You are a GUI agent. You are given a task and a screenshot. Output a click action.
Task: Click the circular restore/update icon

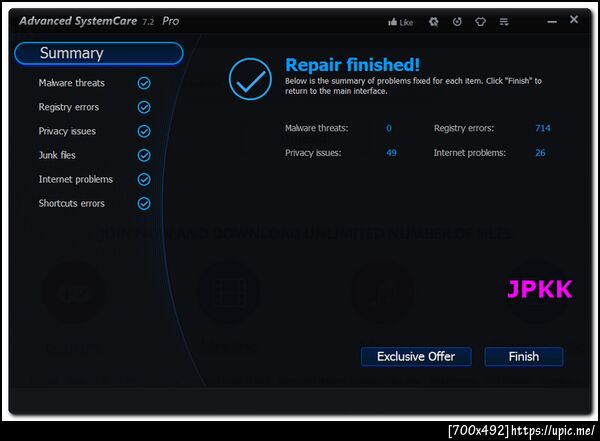457,22
